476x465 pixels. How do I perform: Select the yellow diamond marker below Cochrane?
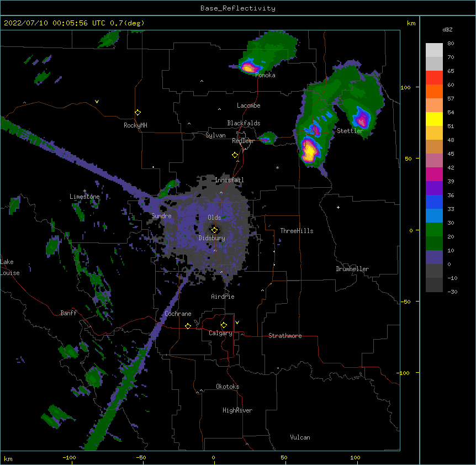point(188,326)
